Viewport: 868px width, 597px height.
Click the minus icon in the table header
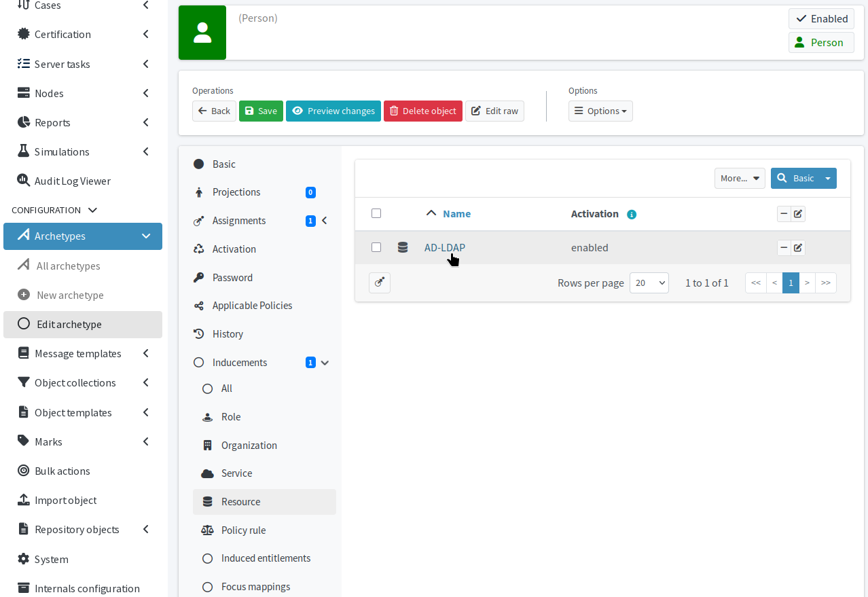click(x=784, y=213)
